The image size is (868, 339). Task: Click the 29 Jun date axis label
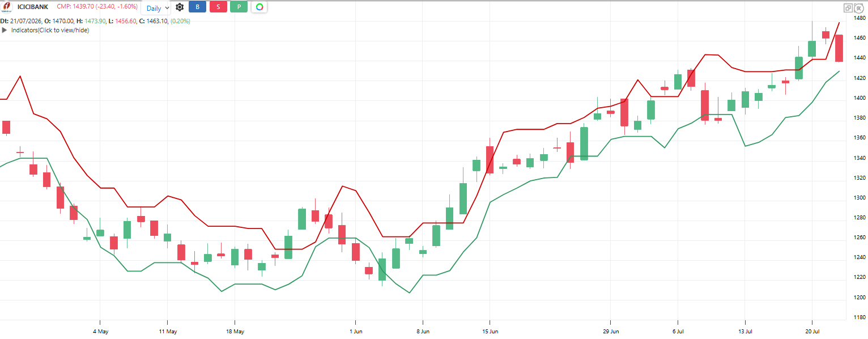[611, 331]
